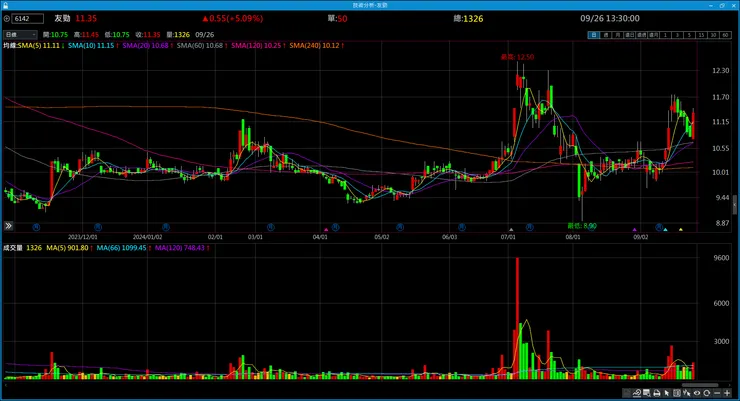Click the circular event marker near the 07/01 date
This screenshot has width=740, height=401.
530,227
